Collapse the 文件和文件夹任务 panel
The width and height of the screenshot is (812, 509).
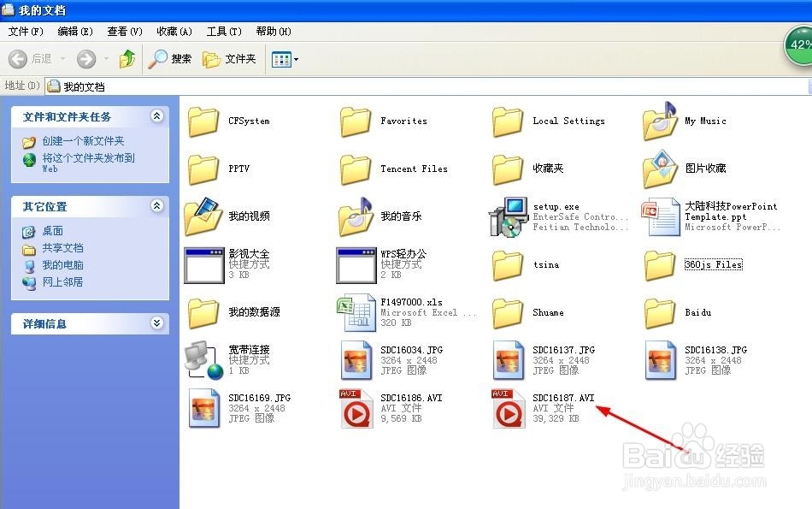(x=157, y=116)
